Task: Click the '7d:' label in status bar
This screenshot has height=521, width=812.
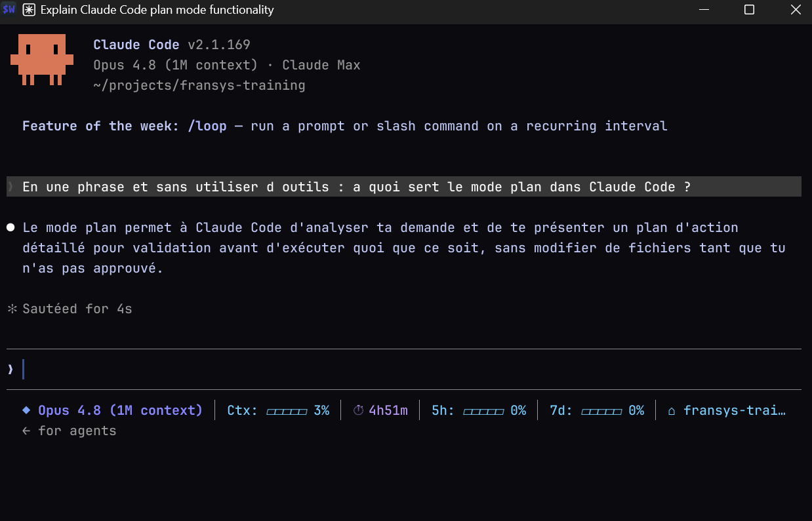Action: click(561, 410)
